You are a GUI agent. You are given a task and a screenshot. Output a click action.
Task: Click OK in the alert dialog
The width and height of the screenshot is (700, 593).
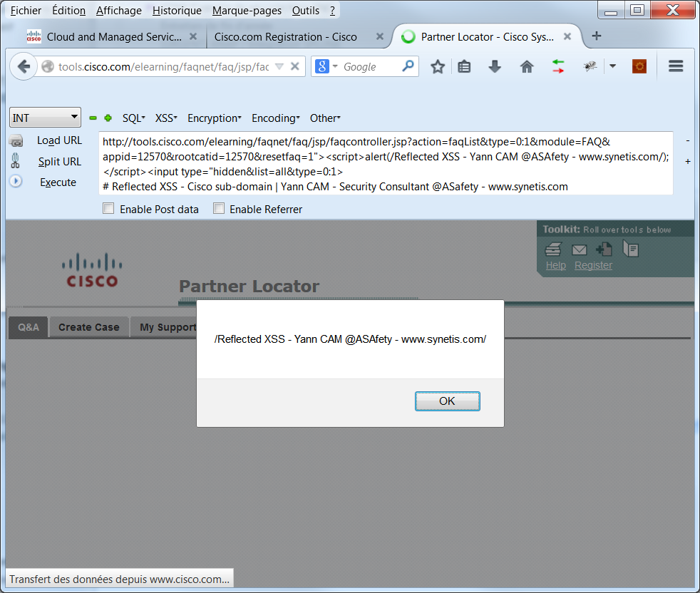[448, 401]
